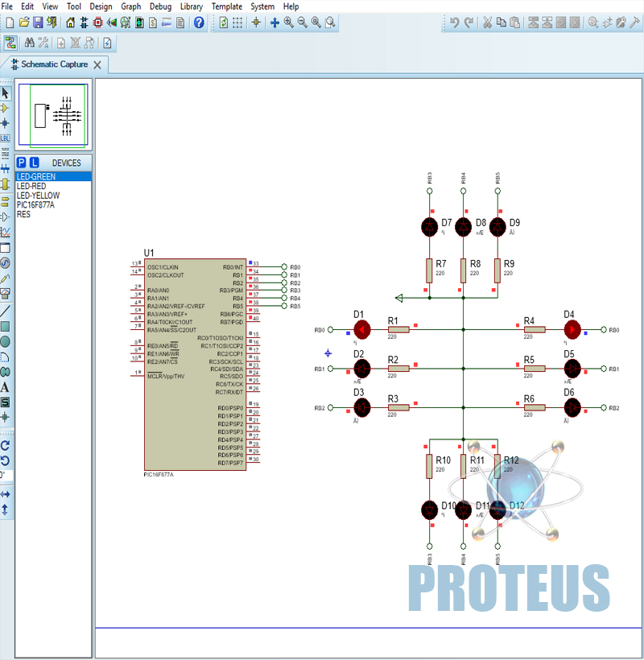Select PIC16F877A in the devices list

click(x=35, y=205)
